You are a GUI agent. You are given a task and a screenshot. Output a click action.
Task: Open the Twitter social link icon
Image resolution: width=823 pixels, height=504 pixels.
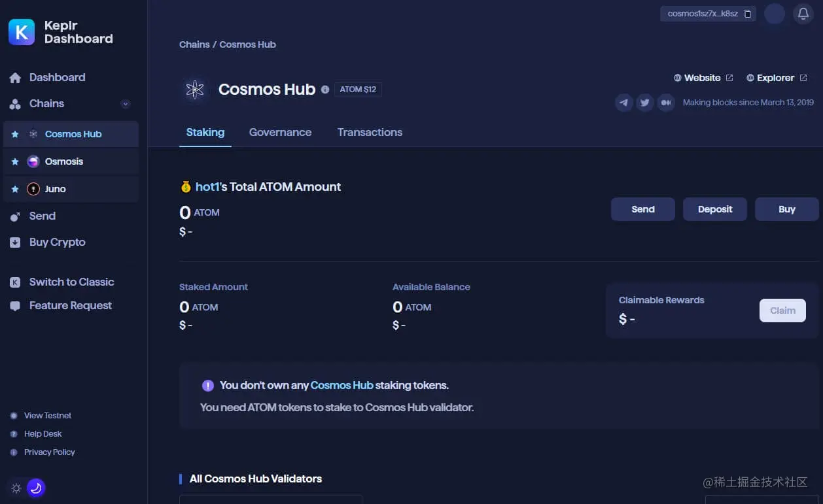point(645,103)
